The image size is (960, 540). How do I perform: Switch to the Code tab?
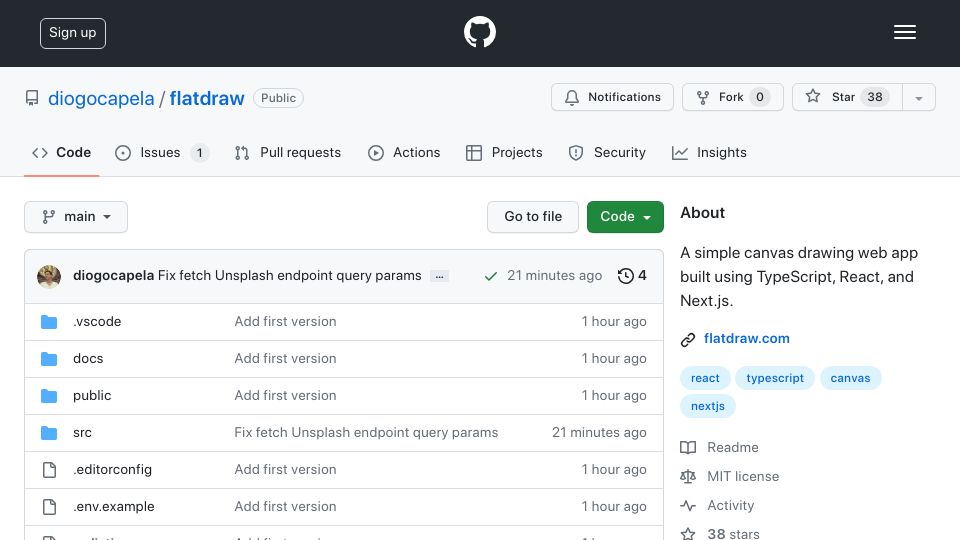click(61, 152)
